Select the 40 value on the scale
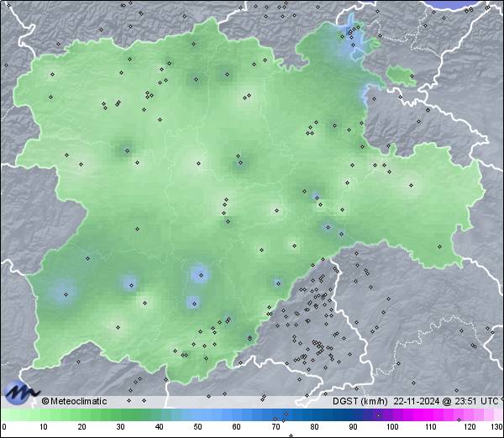This screenshot has width=504, height=438. click(x=159, y=427)
